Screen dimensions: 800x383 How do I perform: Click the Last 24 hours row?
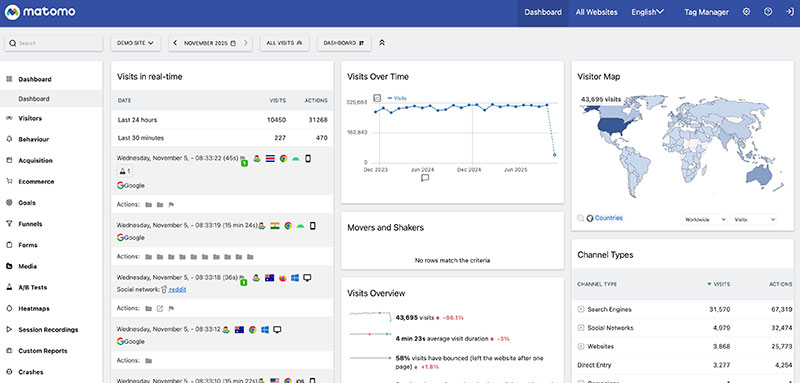[x=222, y=120]
